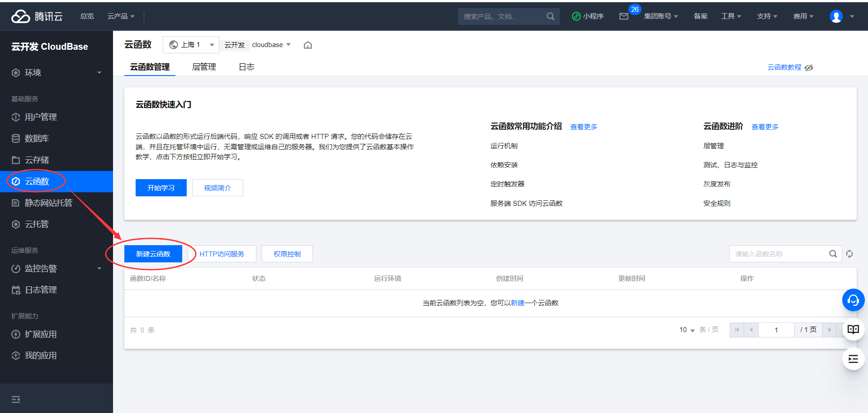868x413 pixels.
Task: Collapse the sidebar with bottom menu icon
Action: 16,399
